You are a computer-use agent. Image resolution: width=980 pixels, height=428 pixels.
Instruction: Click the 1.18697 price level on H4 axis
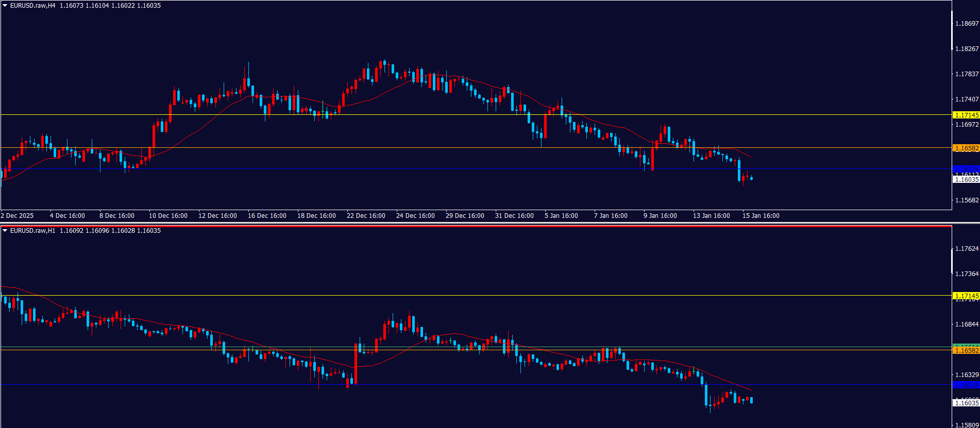967,24
